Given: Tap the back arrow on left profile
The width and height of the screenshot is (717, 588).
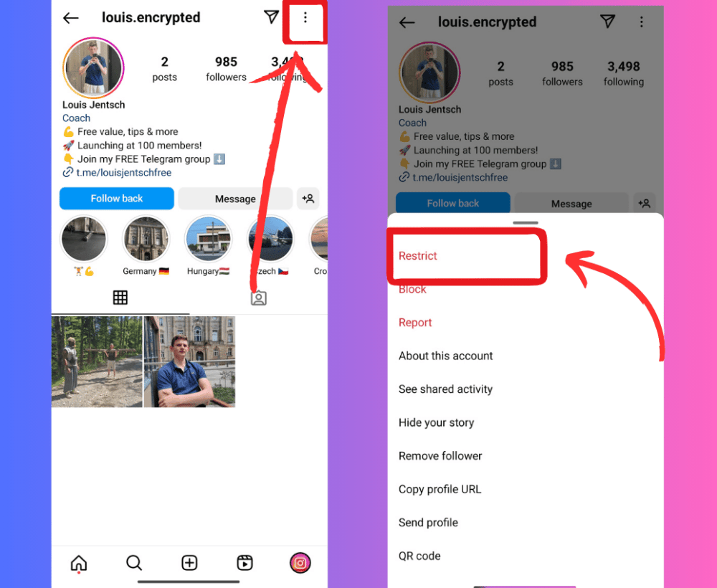Looking at the screenshot, I should pos(71,18).
